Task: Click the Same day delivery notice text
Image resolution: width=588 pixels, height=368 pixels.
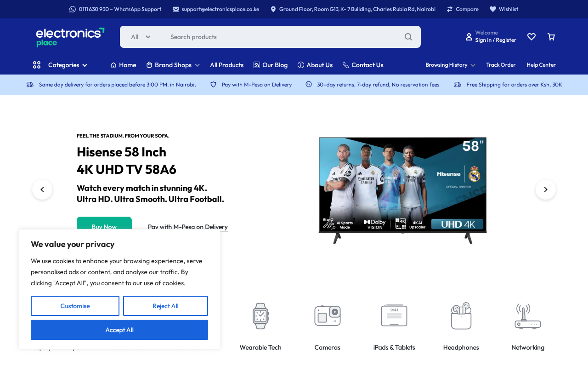Action: point(118,85)
